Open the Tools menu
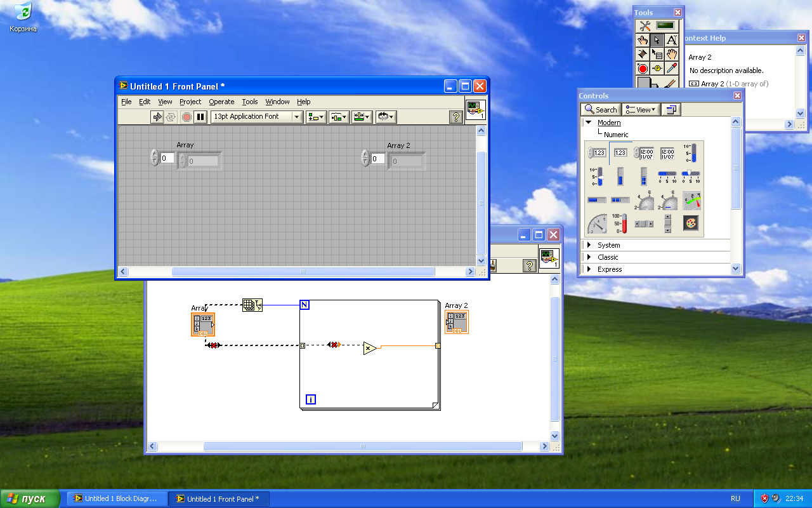 (x=250, y=102)
